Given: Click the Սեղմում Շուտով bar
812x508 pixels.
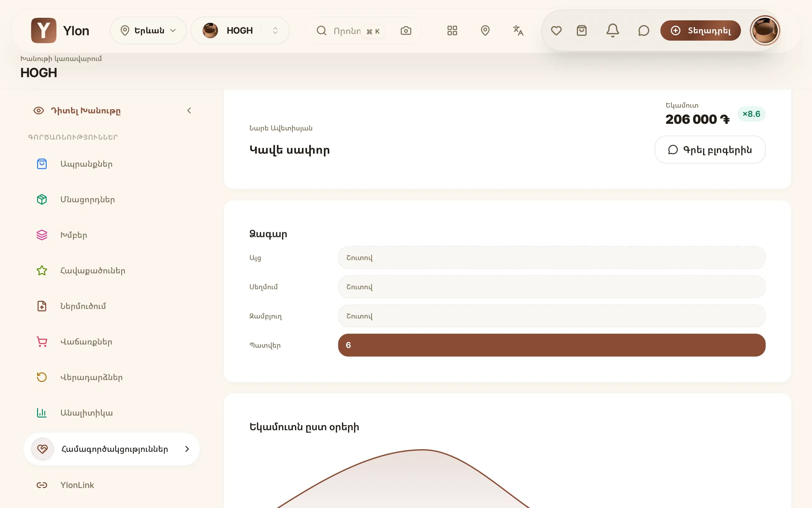Looking at the screenshot, I should coord(552,287).
